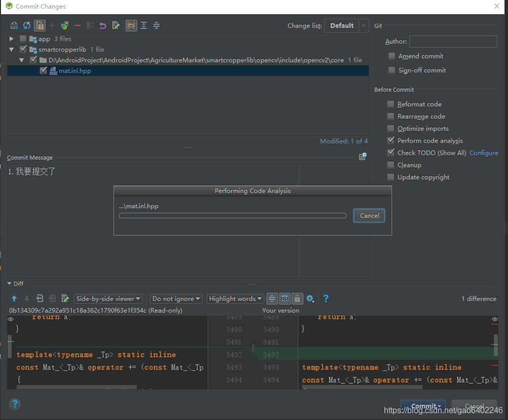Move files to another changelist
508x420 pixels.
click(x=65, y=26)
